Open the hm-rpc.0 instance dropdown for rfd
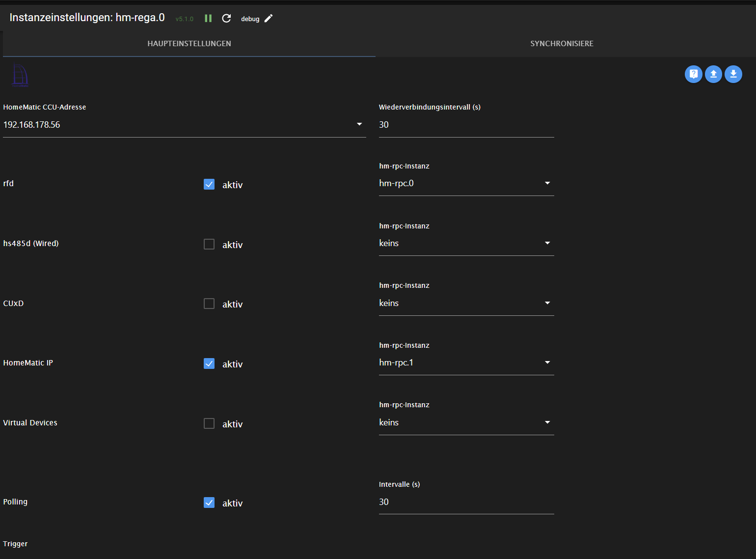This screenshot has height=559, width=756. 466,183
